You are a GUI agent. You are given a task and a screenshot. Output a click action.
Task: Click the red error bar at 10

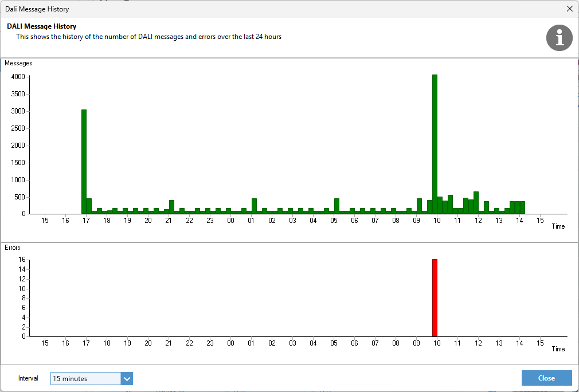click(x=435, y=298)
